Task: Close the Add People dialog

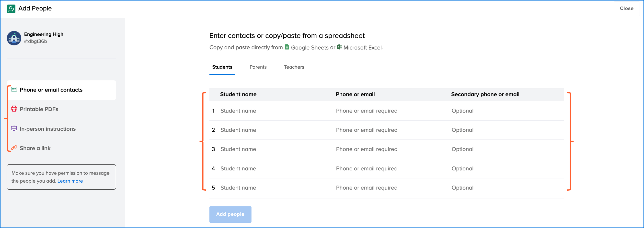Action: coord(626,9)
